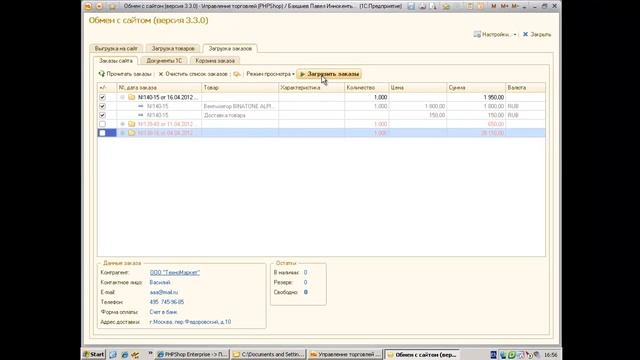Click the Internet Explorer quick launch icon
640x360 pixels.
point(124,355)
